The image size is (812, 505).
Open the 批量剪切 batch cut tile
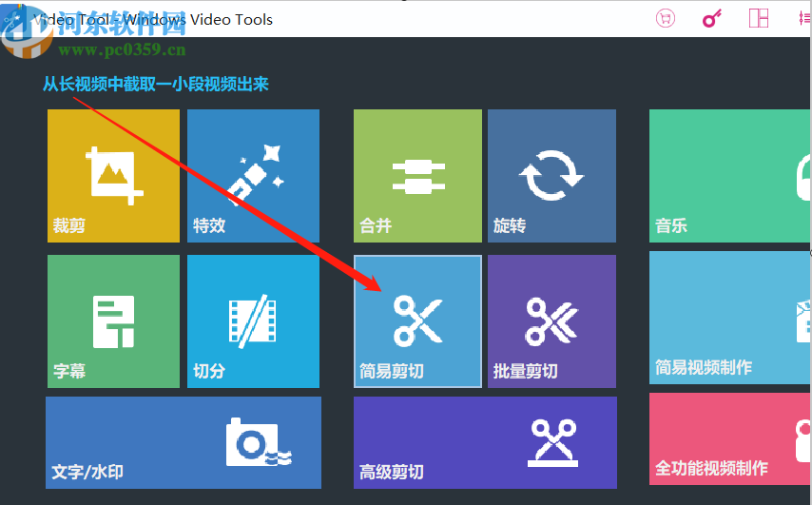tap(552, 321)
